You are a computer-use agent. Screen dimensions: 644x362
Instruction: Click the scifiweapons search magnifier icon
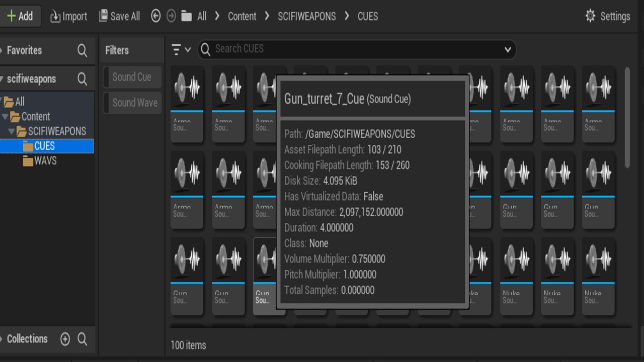(82, 78)
